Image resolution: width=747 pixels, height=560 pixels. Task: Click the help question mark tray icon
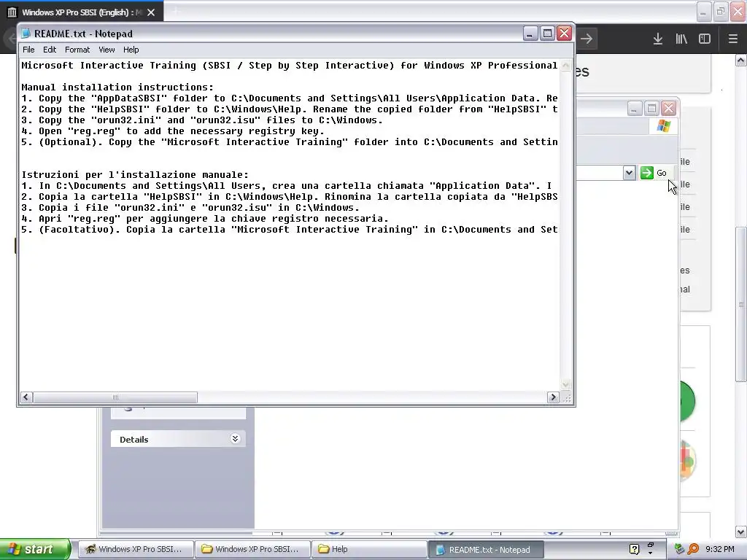pos(634,550)
